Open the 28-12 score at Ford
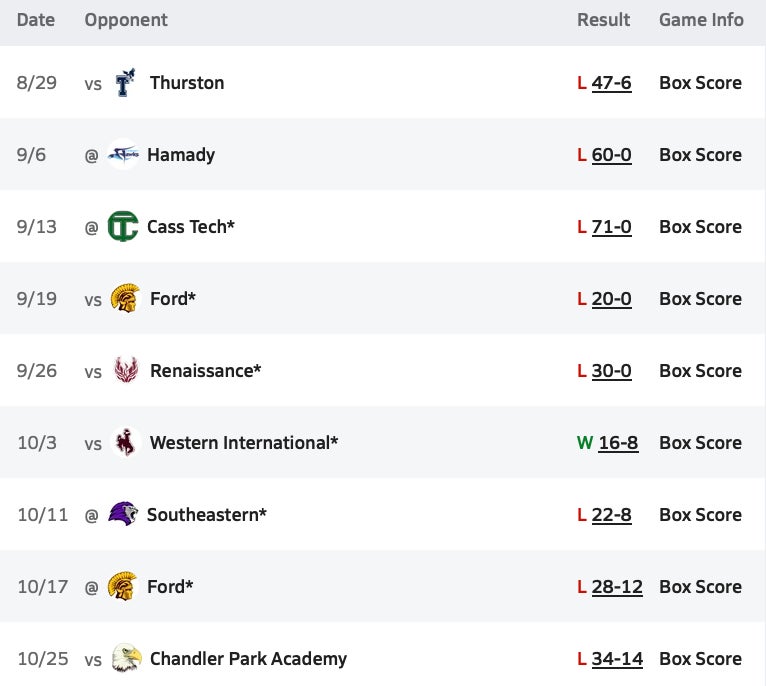The image size is (766, 686). [x=617, y=587]
